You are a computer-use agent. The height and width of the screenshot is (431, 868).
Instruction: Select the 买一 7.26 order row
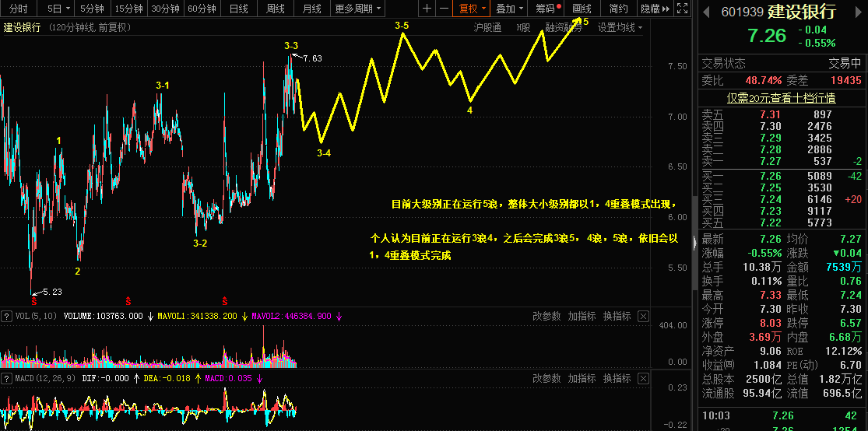[782, 176]
